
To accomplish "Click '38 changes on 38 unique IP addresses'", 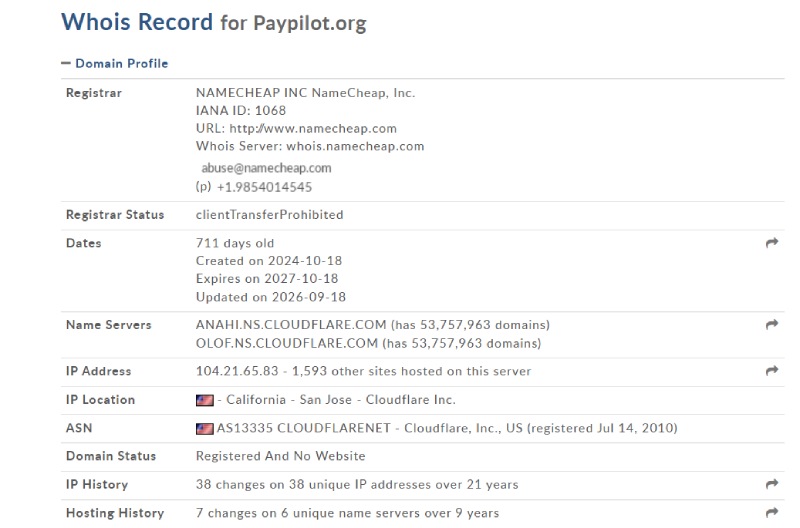I will 313,485.
